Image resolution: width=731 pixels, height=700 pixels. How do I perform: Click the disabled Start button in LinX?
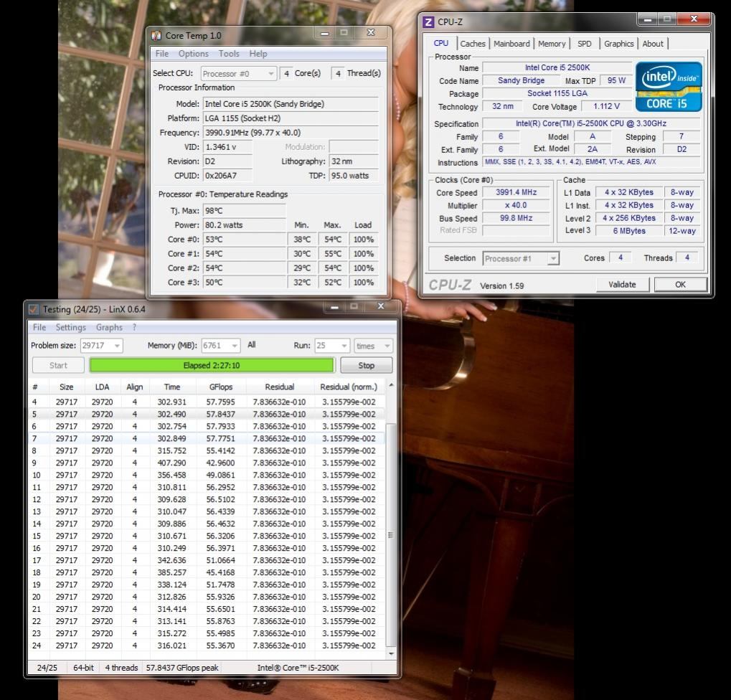point(58,365)
